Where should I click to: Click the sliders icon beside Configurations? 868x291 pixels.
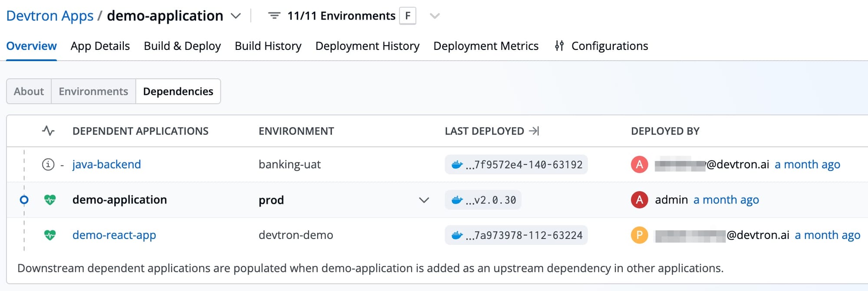coord(559,46)
